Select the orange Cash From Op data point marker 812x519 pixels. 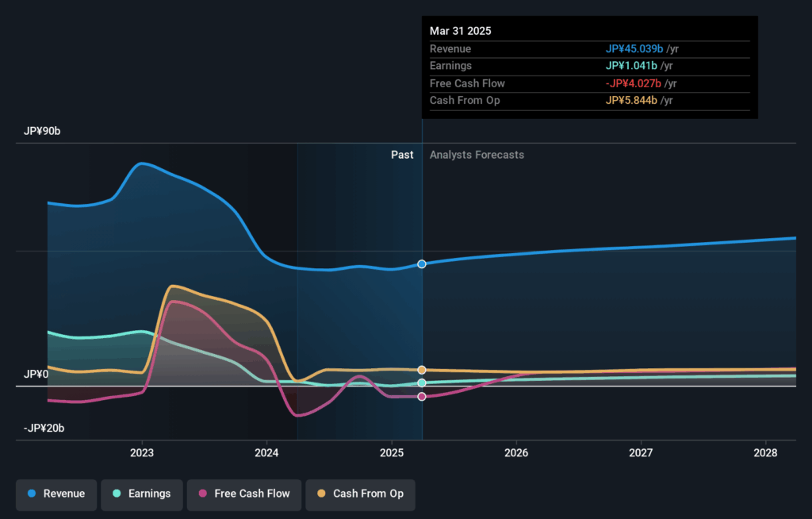422,370
